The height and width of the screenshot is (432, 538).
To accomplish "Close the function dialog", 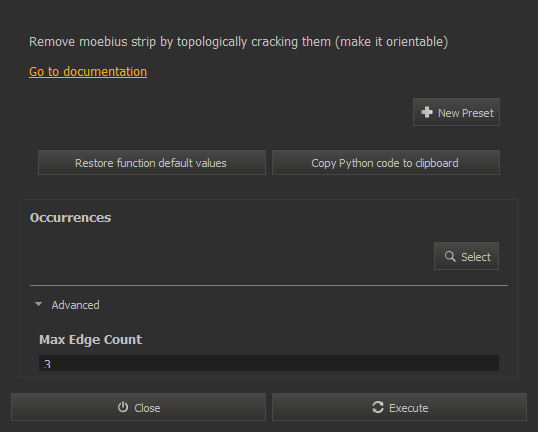I will (x=138, y=407).
